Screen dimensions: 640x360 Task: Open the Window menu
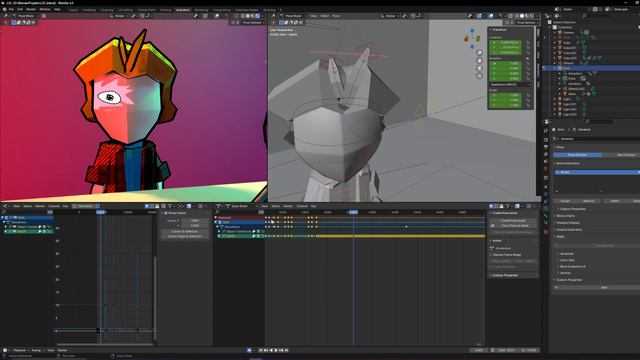[45, 9]
